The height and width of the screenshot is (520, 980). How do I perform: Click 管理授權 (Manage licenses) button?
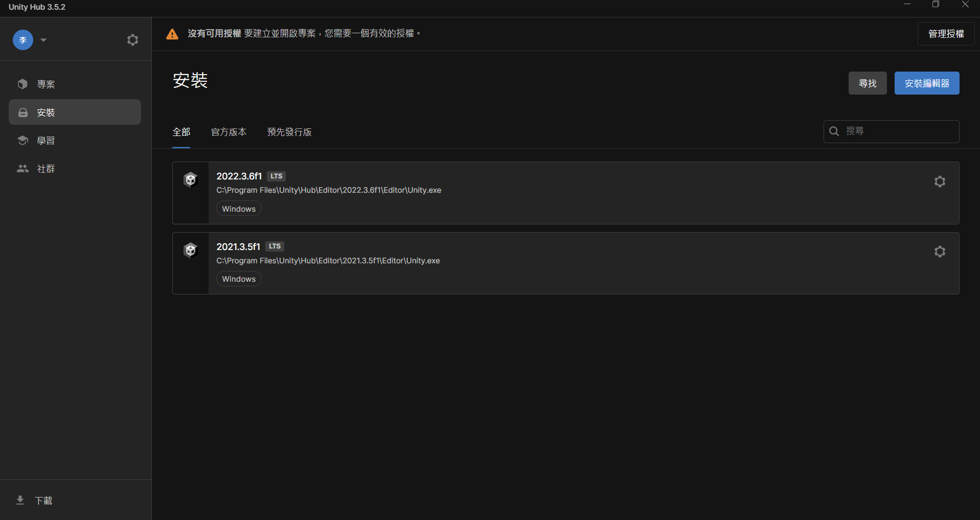pos(946,34)
